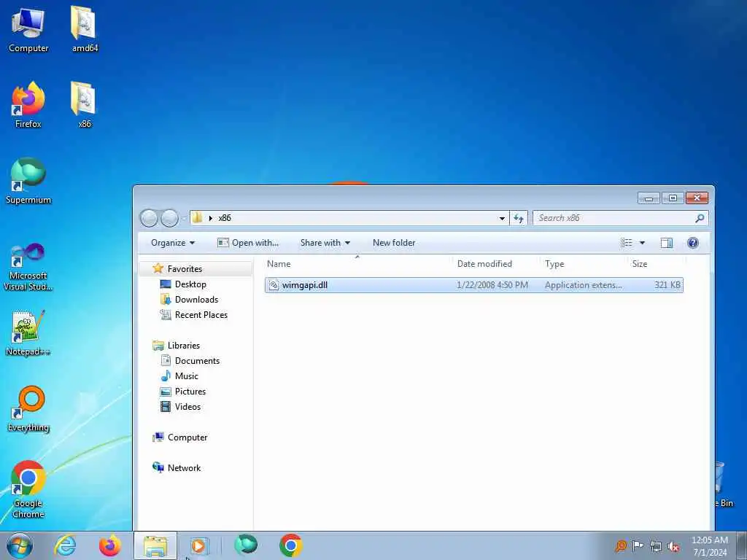Click the Forward navigation button

coord(169,218)
